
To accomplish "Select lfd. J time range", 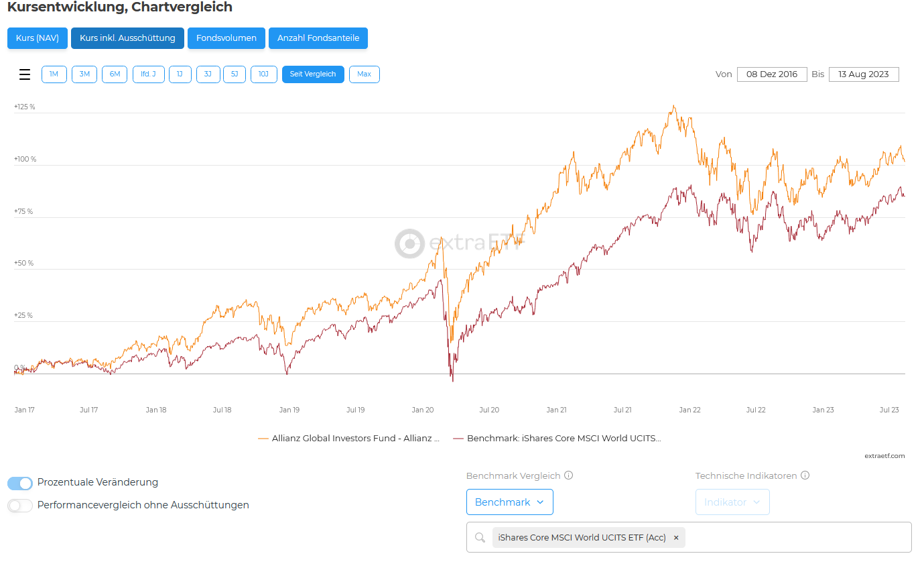I will [x=148, y=74].
